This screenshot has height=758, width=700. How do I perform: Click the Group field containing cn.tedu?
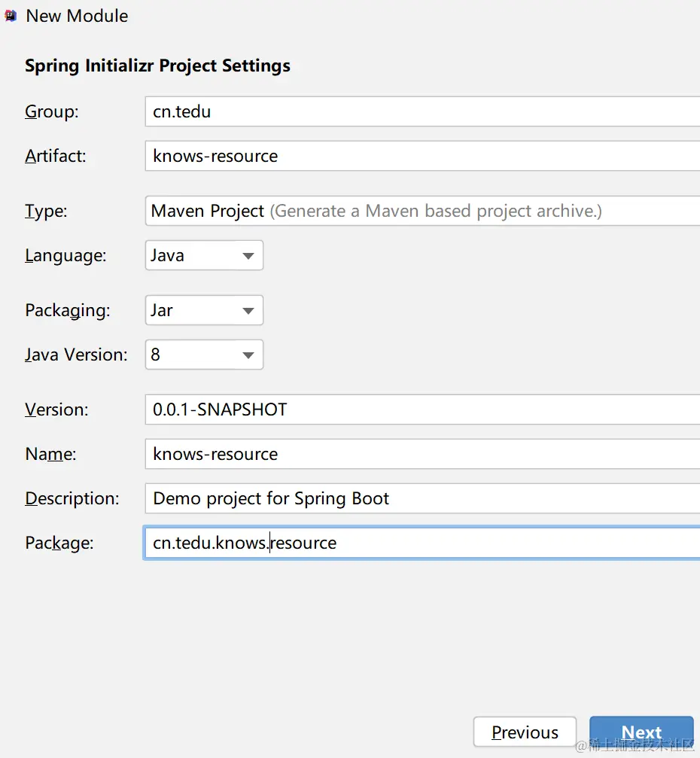point(422,111)
